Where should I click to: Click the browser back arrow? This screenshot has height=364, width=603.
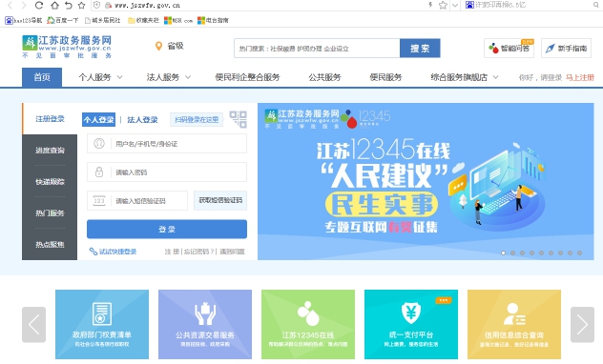pyautogui.click(x=10, y=6)
